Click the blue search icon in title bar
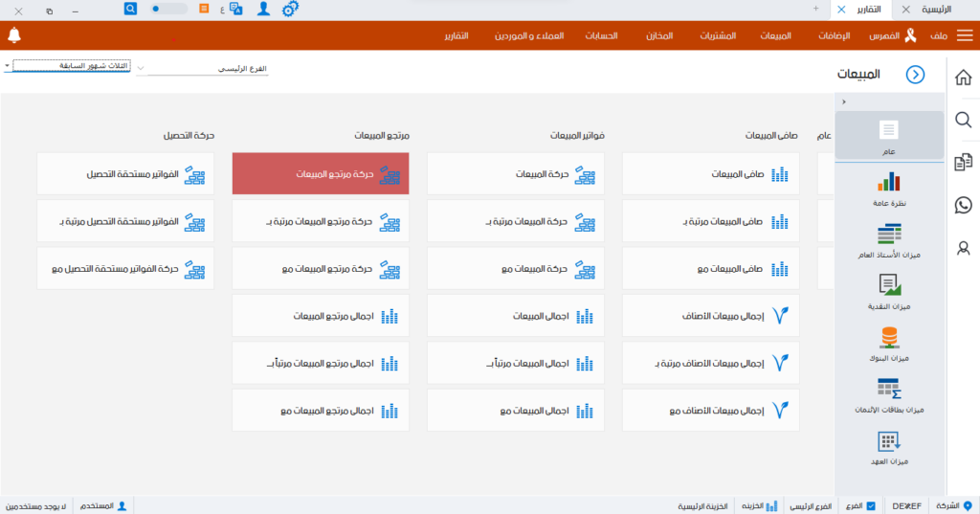Viewport: 980px width, 514px height. [131, 9]
